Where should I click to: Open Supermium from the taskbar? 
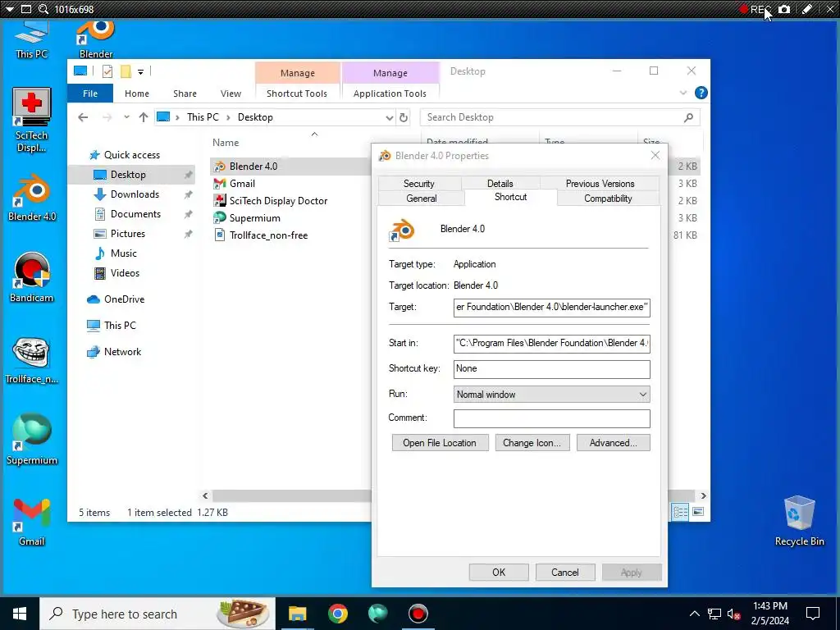[377, 614]
